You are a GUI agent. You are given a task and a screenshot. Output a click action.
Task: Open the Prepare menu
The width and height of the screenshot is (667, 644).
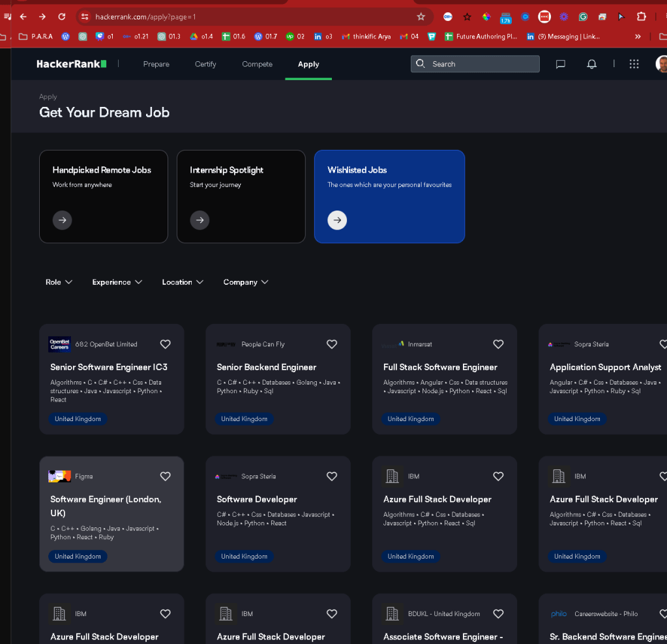(156, 64)
